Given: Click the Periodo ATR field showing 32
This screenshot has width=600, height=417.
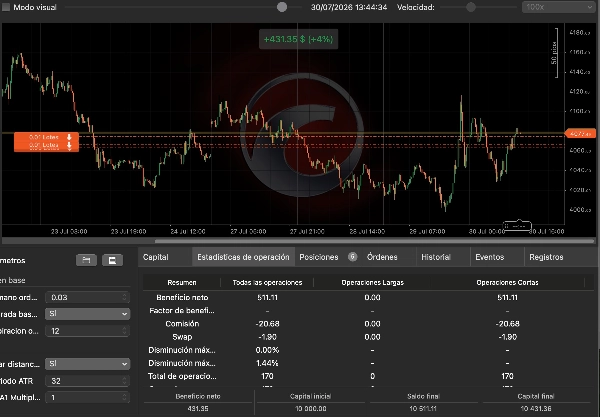Looking at the screenshot, I should (x=87, y=381).
